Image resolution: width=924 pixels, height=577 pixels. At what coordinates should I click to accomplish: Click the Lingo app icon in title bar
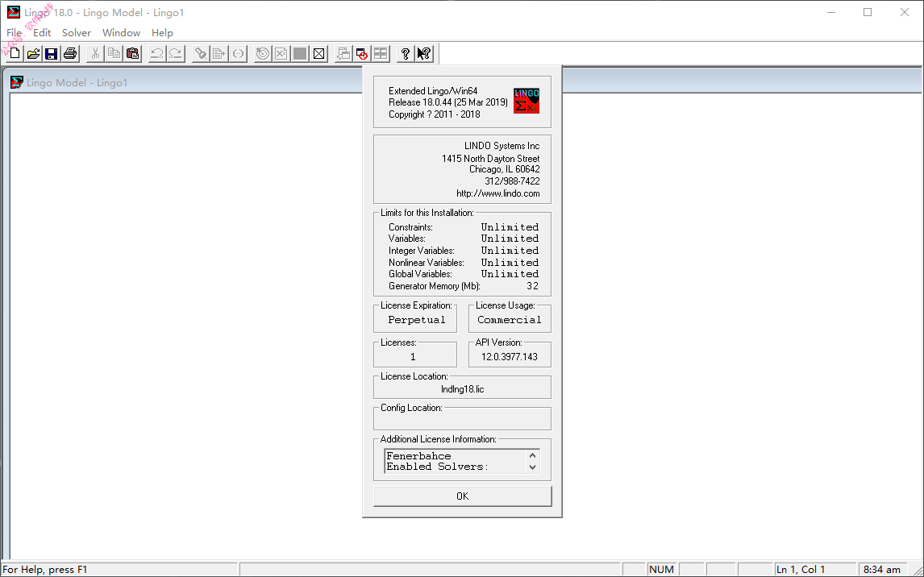click(x=14, y=12)
